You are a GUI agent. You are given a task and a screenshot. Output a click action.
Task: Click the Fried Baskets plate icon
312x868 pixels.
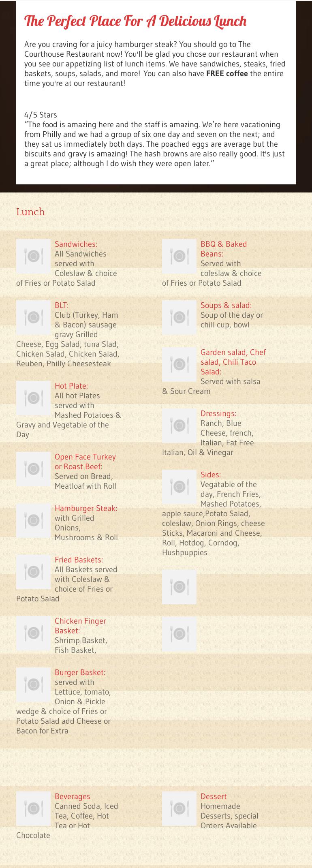[x=33, y=572]
